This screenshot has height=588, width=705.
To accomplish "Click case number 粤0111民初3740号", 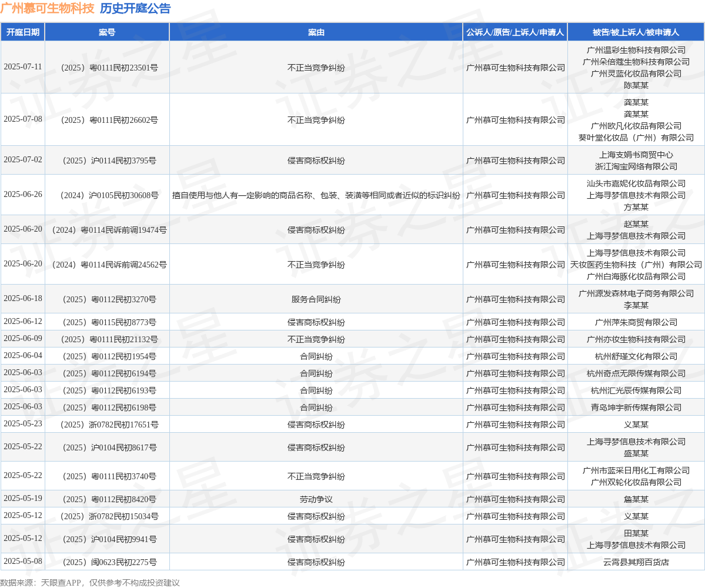I will 109,476.
